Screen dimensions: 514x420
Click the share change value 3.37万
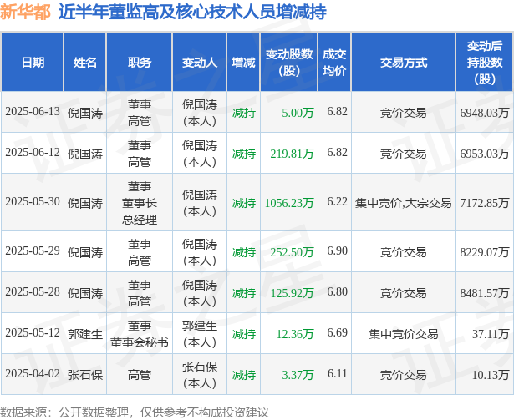coord(298,375)
